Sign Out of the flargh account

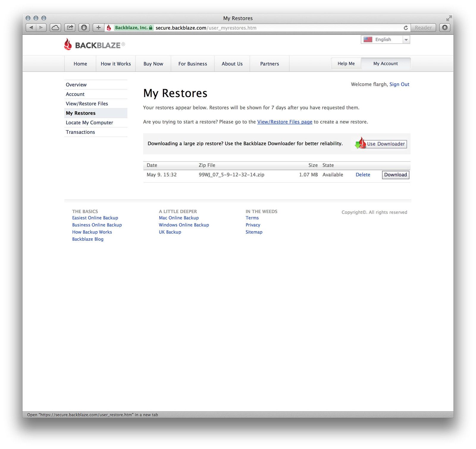[x=399, y=84]
